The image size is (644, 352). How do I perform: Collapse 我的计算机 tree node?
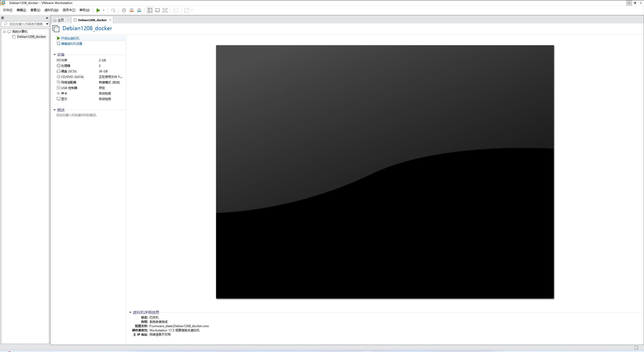[x=4, y=32]
